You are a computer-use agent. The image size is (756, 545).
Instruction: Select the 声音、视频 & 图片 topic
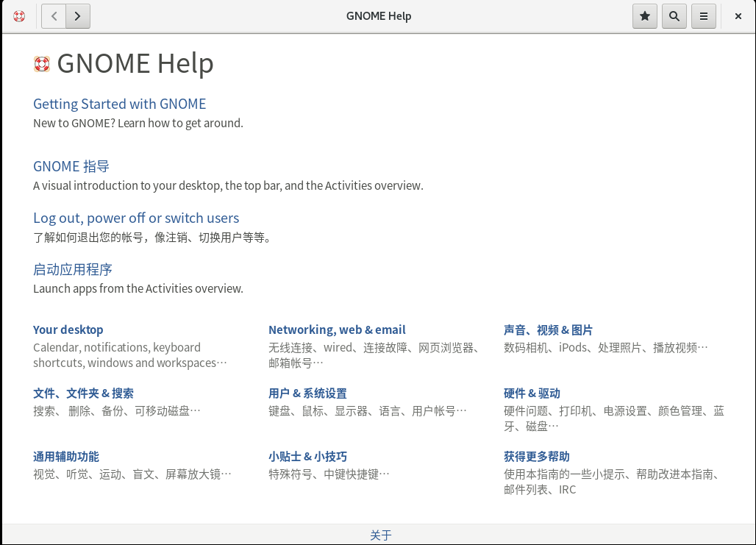(x=548, y=330)
